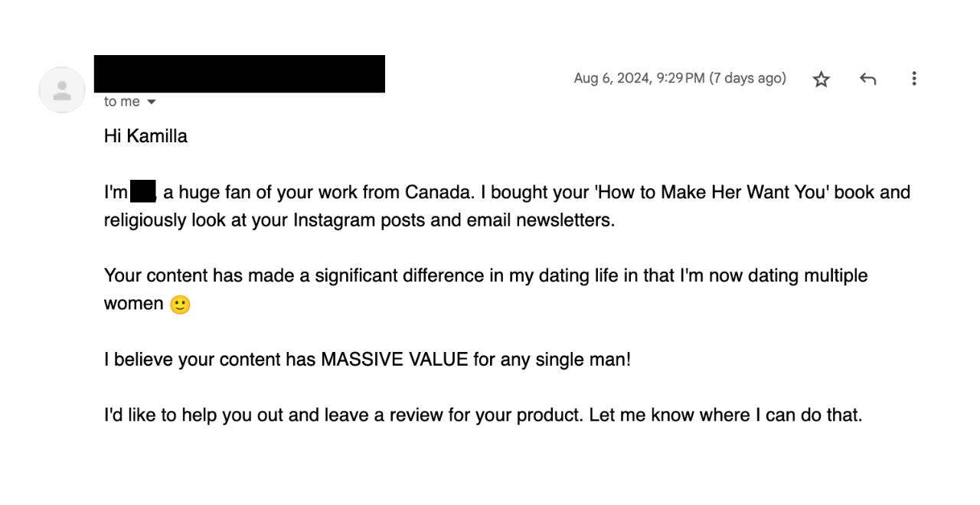
Task: Click the smiley emoji in the message
Action: (180, 305)
